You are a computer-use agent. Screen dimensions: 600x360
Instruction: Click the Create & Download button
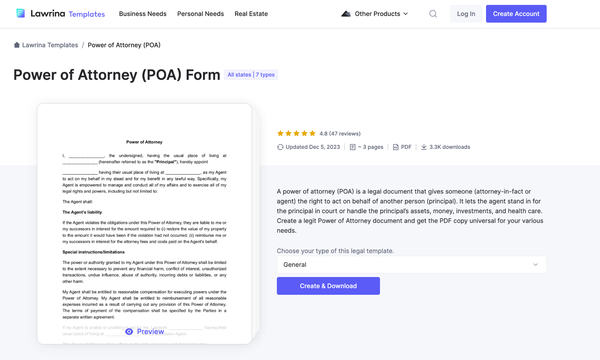click(328, 286)
